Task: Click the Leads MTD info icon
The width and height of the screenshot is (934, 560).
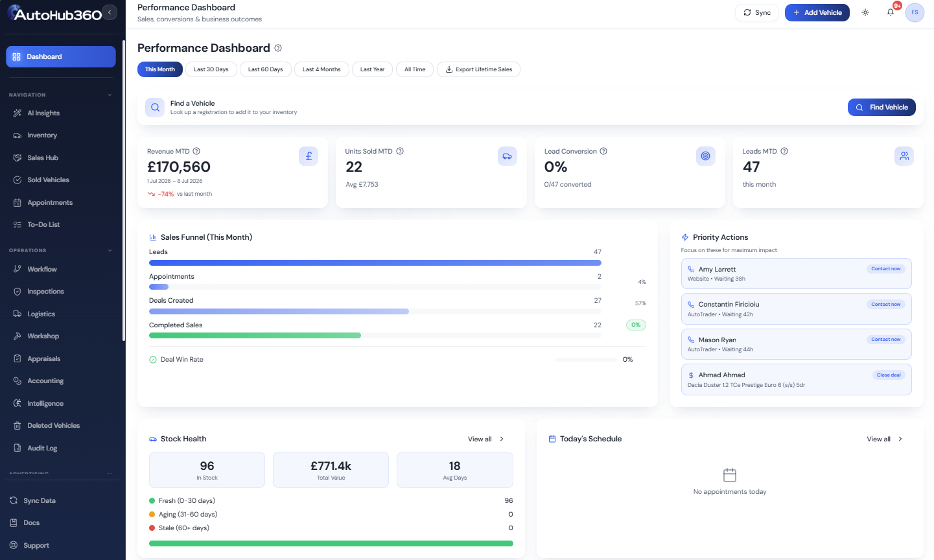Action: (784, 151)
